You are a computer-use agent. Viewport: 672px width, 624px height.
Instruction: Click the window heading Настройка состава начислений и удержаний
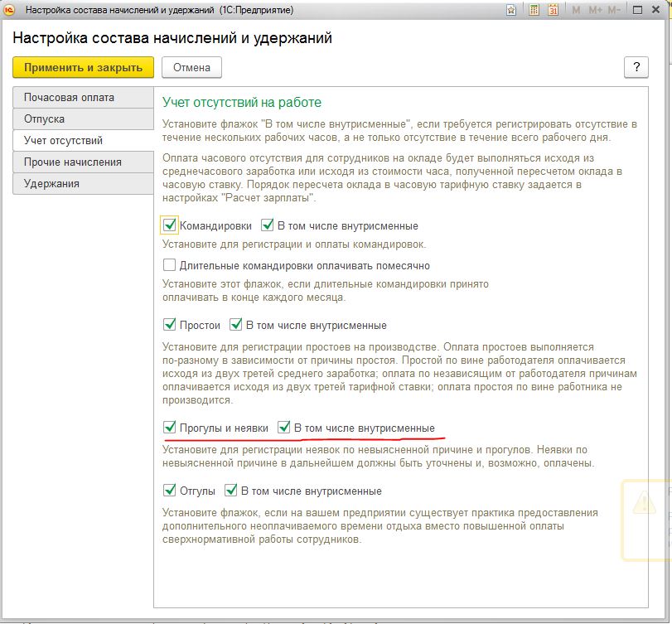click(x=172, y=38)
